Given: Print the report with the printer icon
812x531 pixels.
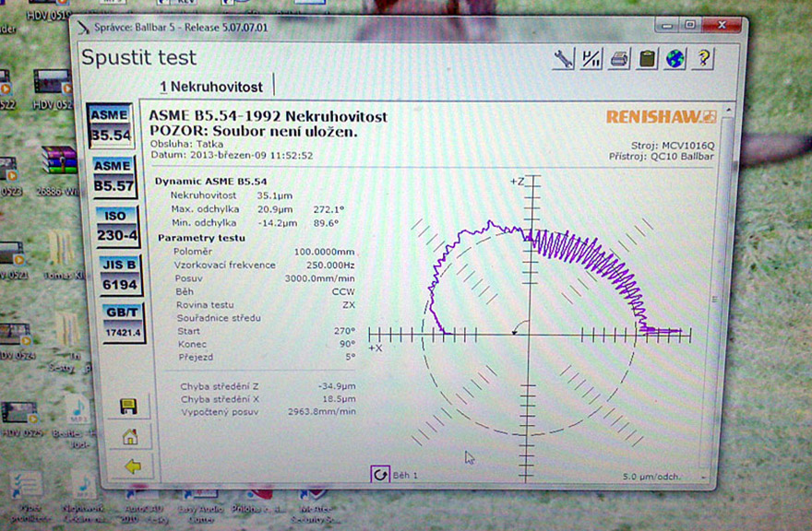Looking at the screenshot, I should click(619, 58).
